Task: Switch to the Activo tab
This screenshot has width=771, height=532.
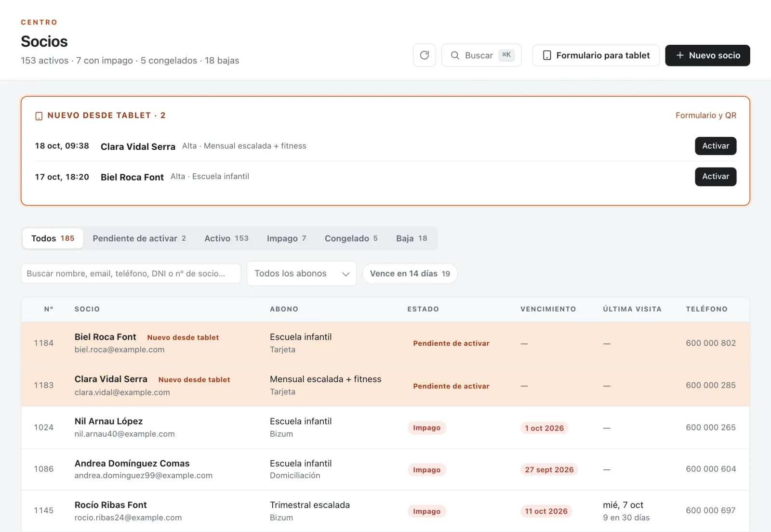Action: tap(226, 238)
